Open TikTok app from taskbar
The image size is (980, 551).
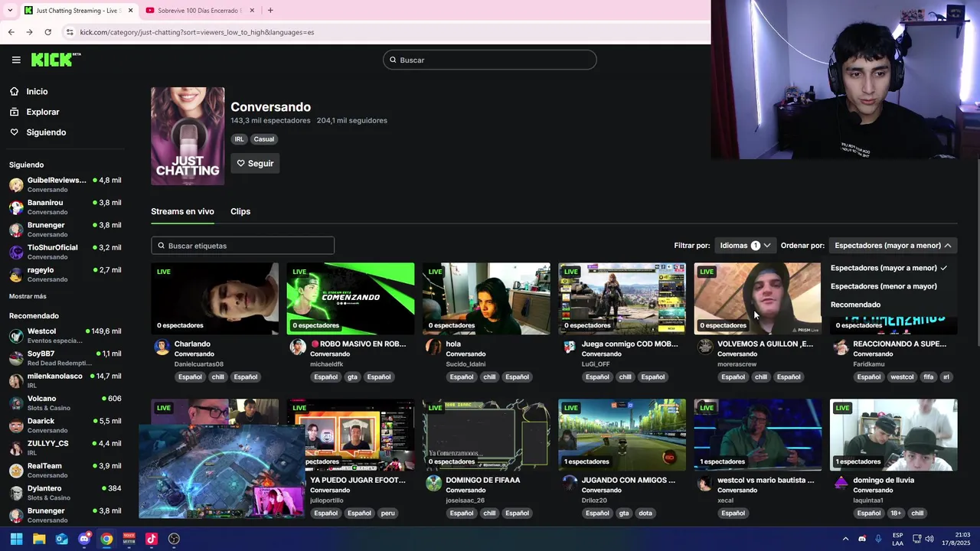pyautogui.click(x=151, y=539)
